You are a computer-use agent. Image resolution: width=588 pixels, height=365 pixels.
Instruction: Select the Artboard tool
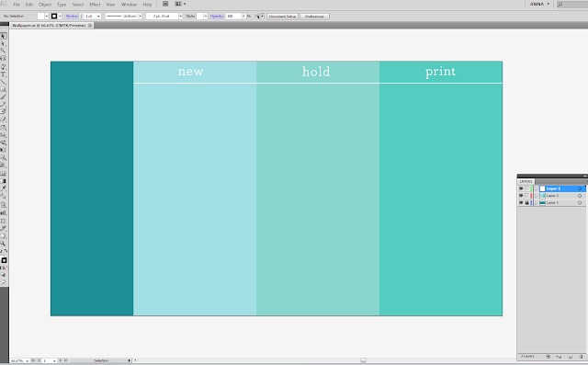[3, 221]
